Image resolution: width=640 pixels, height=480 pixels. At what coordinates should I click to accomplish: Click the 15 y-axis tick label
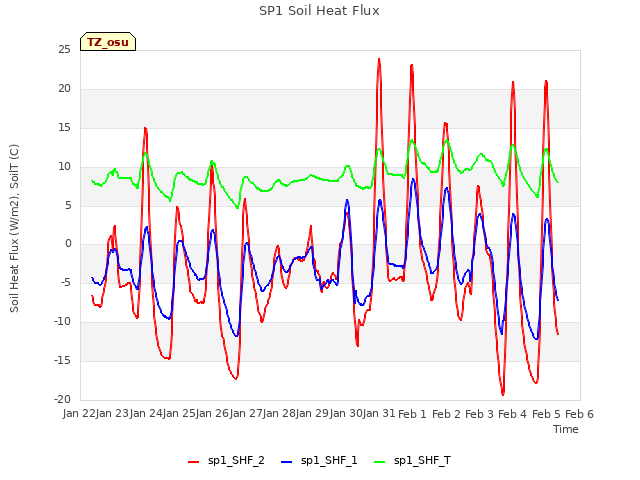[64, 127]
